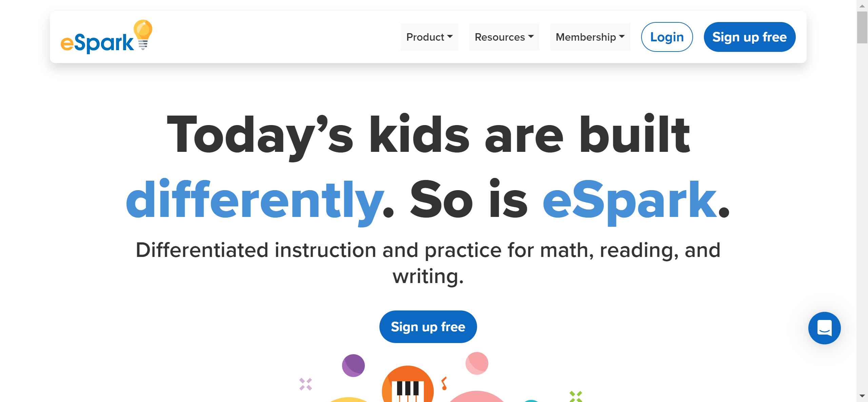Screen dimensions: 868x402
Task: Click the pink circle near the piano
Action: (x=477, y=363)
